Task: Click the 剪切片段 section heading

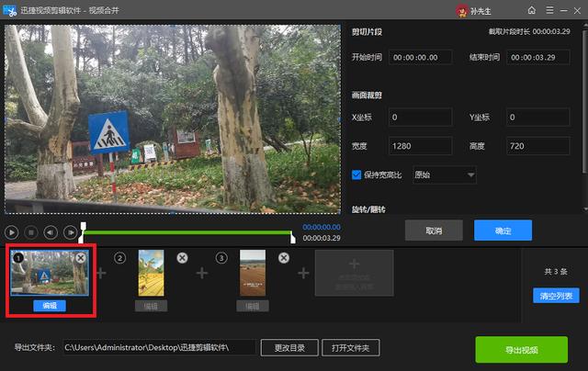Action: 367,32
